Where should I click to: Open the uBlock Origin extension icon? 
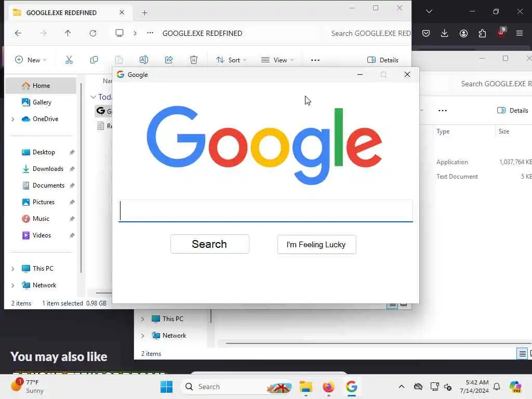pos(501,33)
